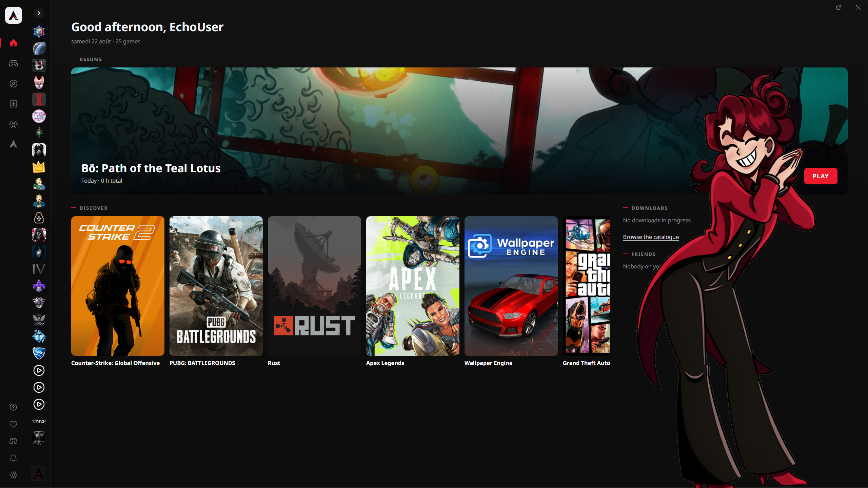Image resolution: width=868 pixels, height=488 pixels.
Task: Open the Help question mark icon
Action: pyautogui.click(x=14, y=407)
